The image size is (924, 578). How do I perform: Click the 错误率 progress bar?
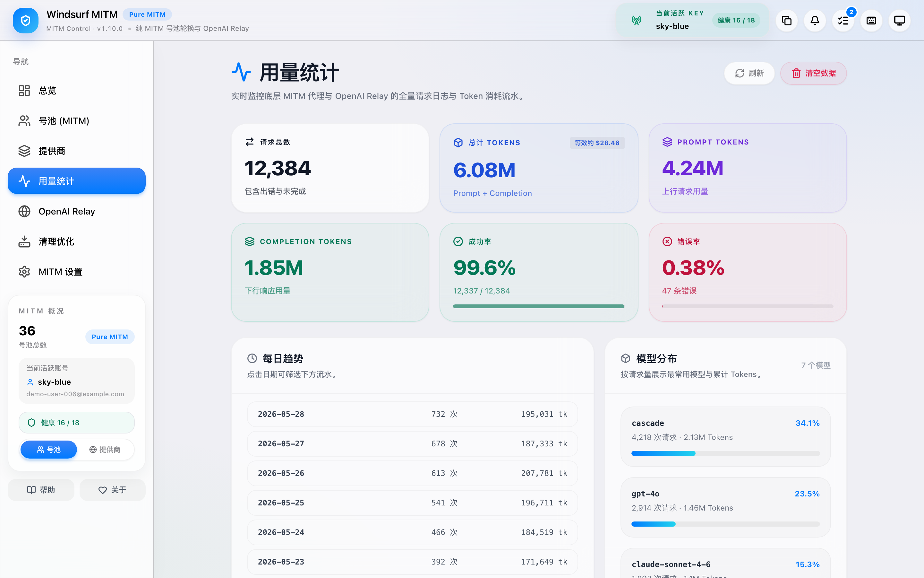748,306
